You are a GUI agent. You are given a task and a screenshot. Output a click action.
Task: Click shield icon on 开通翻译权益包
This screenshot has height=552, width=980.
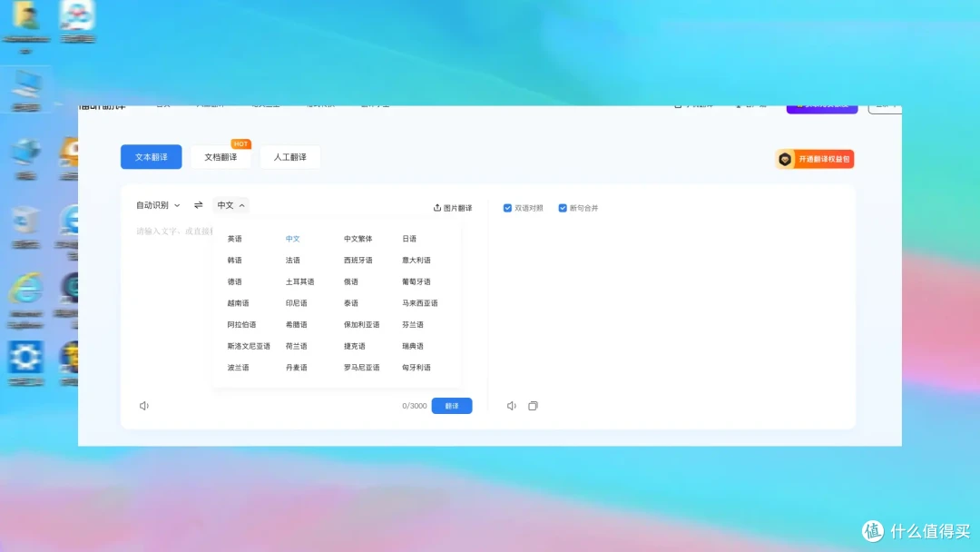tap(785, 160)
